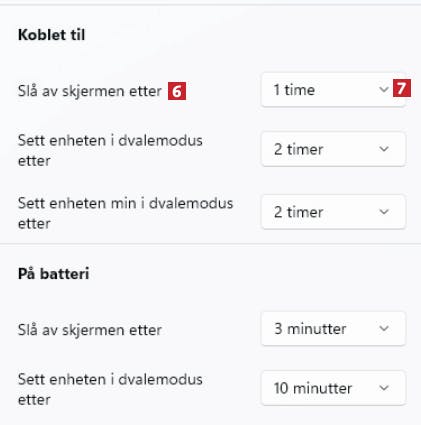The width and height of the screenshot is (421, 425).
Task: Click the red number 6 marker
Action: (x=177, y=91)
